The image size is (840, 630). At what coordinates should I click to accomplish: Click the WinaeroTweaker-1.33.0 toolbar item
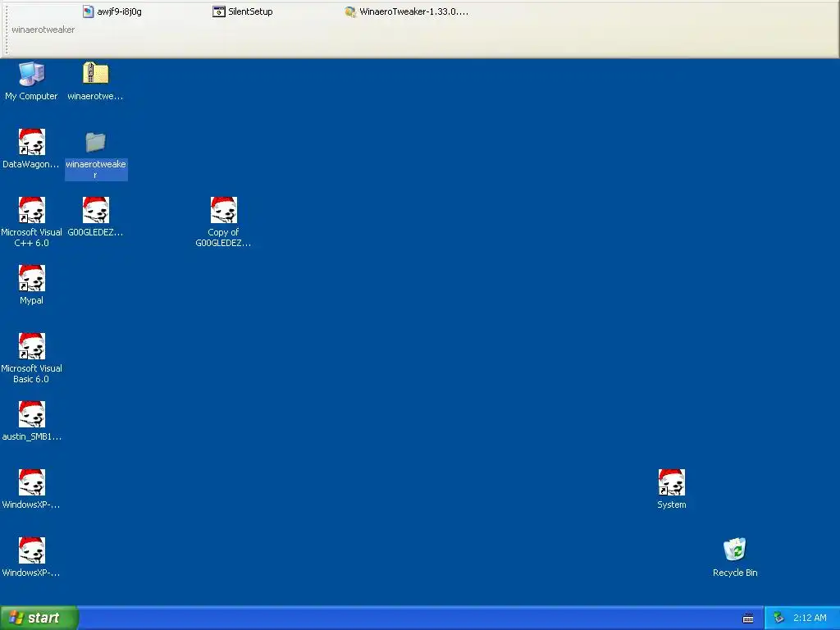coord(407,11)
